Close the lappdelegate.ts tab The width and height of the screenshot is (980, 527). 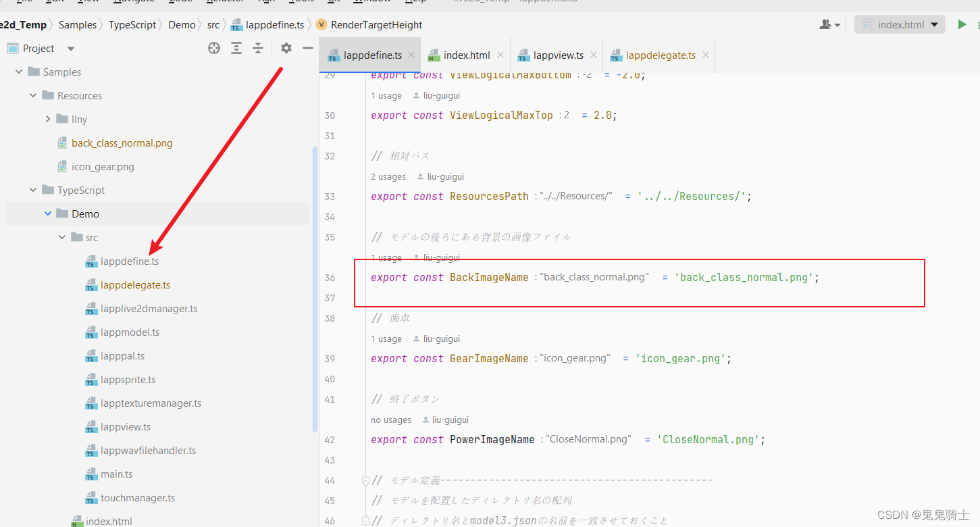pos(706,55)
